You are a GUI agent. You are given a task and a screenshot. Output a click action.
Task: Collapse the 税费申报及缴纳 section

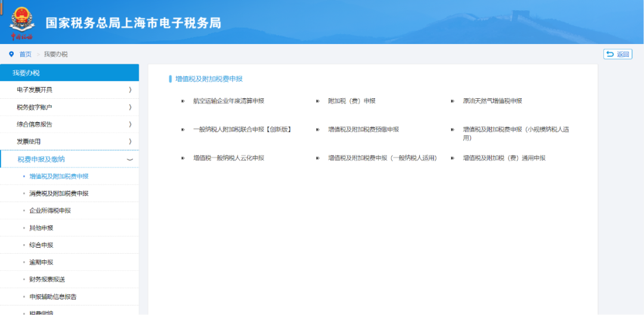129,160
